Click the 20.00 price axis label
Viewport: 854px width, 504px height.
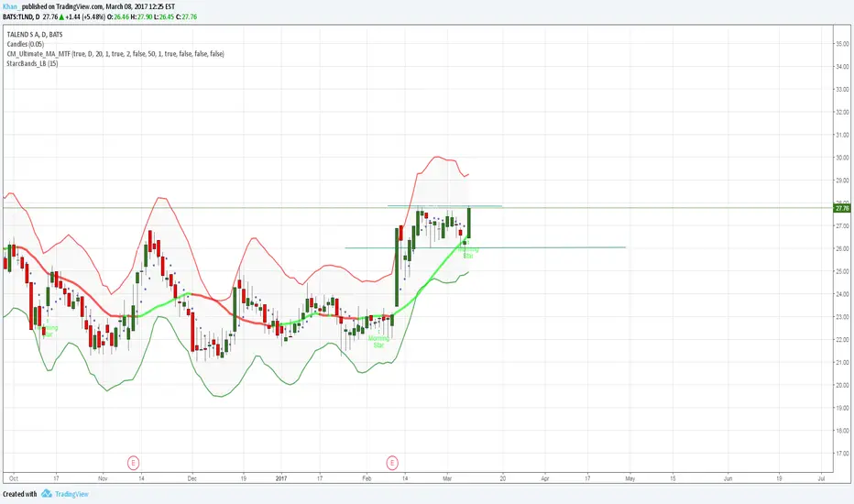click(842, 385)
